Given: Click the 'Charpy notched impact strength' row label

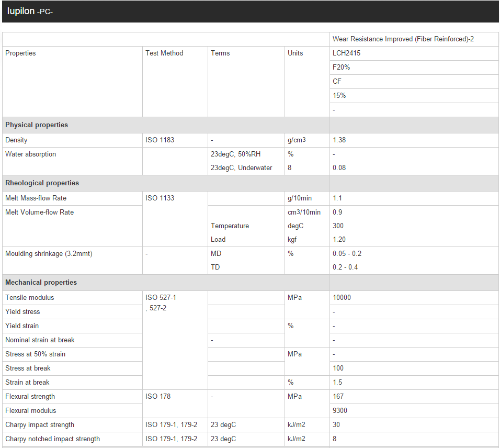Looking at the screenshot, I should click(x=53, y=439).
